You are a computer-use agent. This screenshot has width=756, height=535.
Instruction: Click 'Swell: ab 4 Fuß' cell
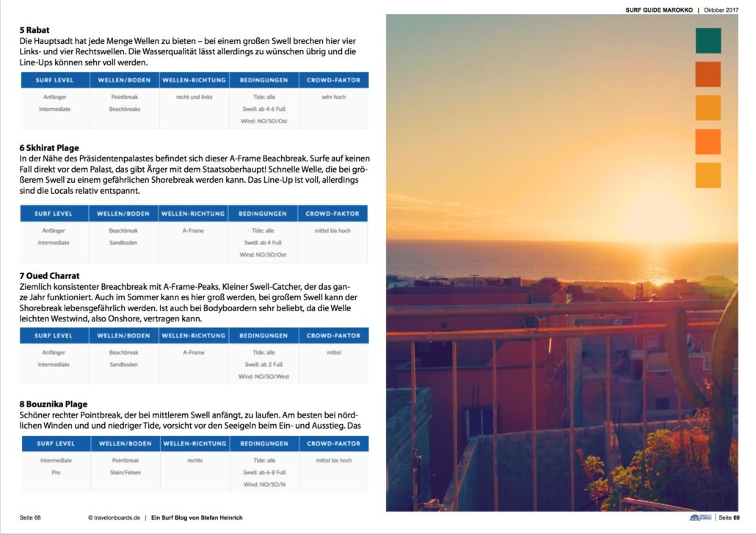coord(263,242)
